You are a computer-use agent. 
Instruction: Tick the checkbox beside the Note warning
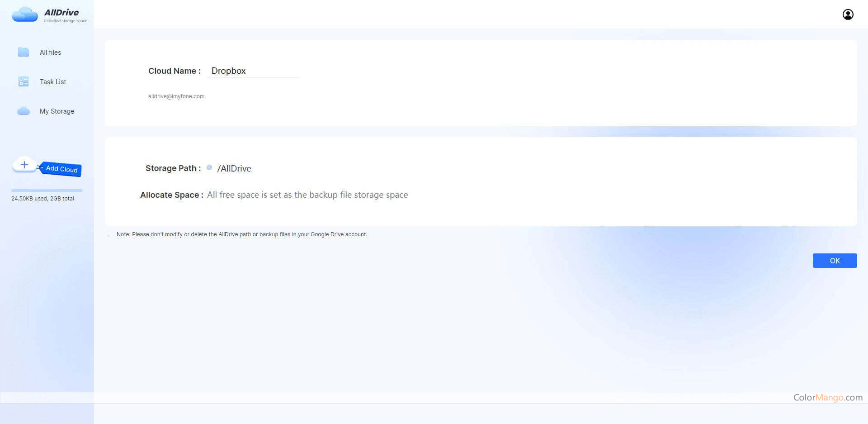108,234
